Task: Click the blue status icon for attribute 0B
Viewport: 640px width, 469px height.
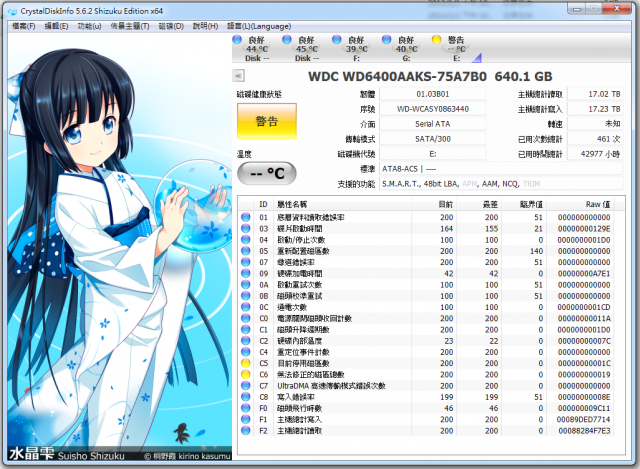Action: (x=246, y=296)
